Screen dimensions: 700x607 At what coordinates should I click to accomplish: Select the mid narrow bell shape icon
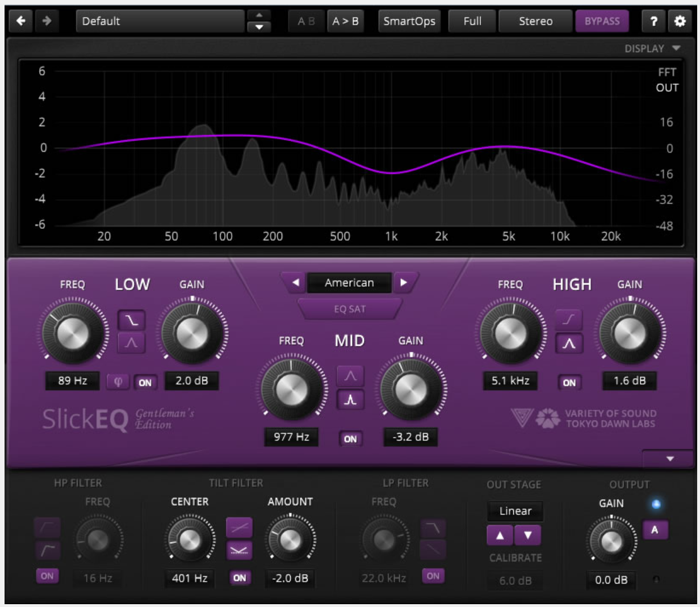(350, 400)
